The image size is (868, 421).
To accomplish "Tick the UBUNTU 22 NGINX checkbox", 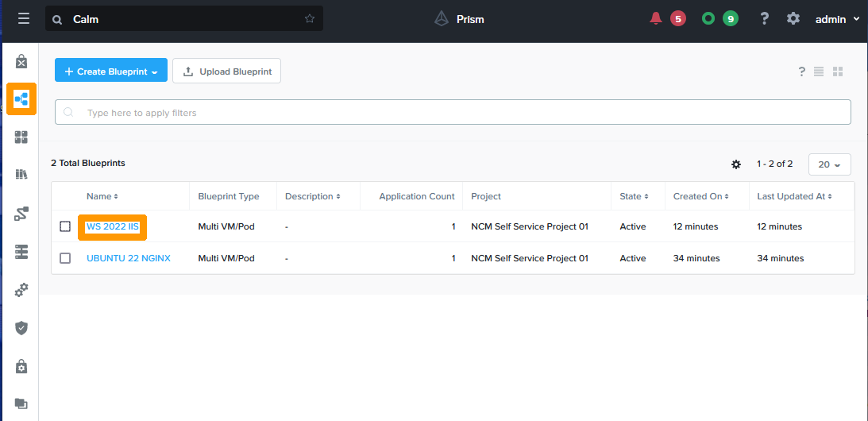I will pyautogui.click(x=65, y=258).
